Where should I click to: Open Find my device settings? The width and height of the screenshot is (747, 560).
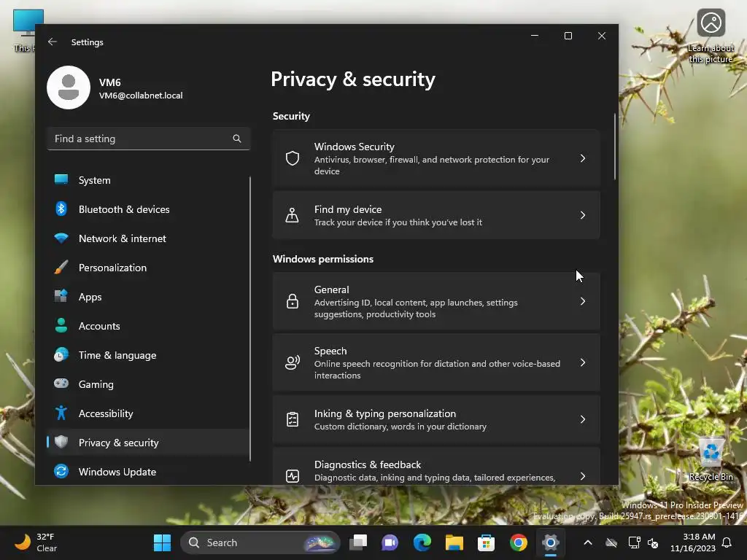click(x=436, y=215)
